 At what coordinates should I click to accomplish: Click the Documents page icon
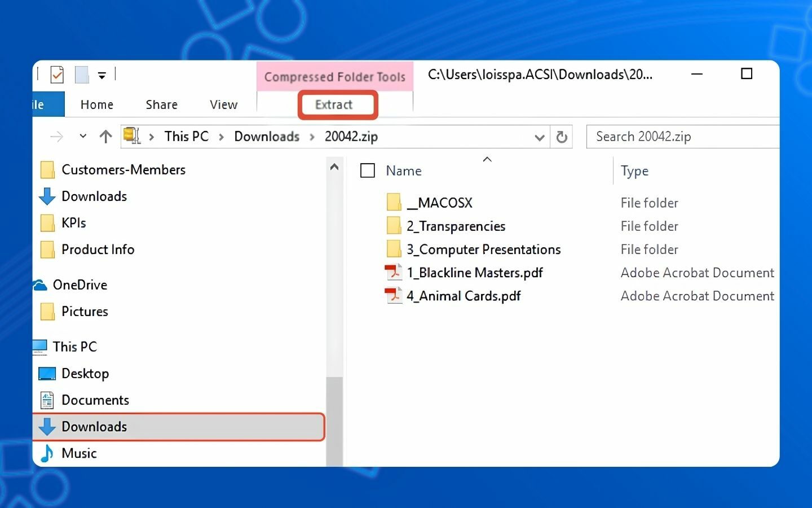pyautogui.click(x=47, y=400)
